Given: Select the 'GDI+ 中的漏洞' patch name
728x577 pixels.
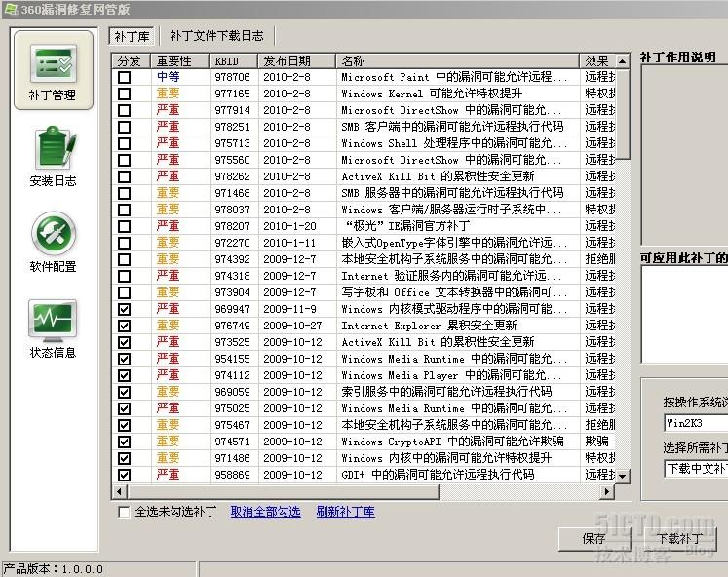Looking at the screenshot, I should 438,475.
